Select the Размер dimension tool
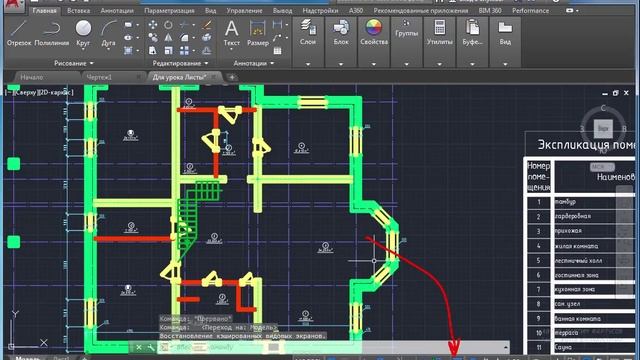640x360 pixels. pos(258,33)
